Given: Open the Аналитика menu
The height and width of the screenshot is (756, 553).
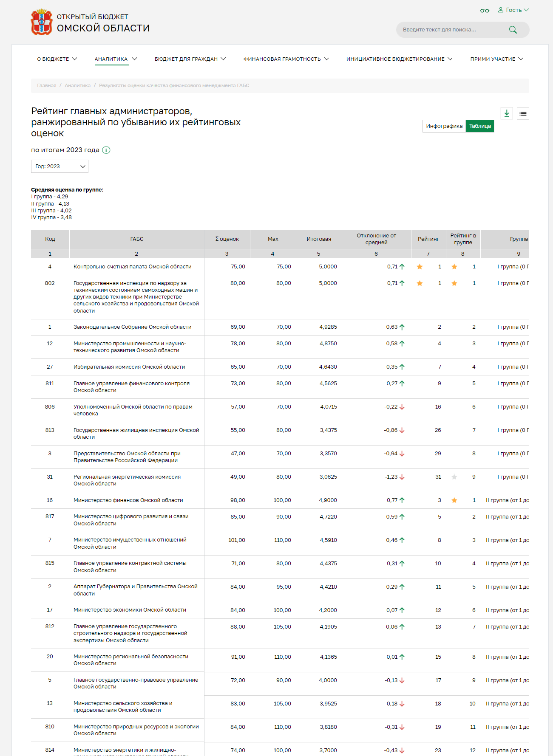Looking at the screenshot, I should point(115,59).
